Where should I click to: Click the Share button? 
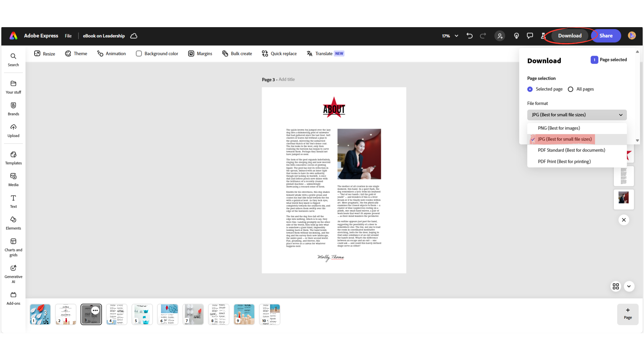click(x=605, y=36)
